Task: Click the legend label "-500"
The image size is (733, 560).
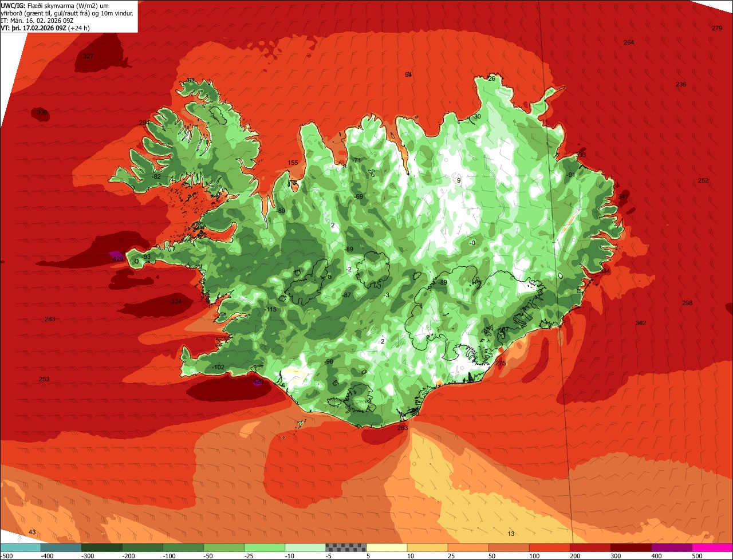Action: click(6, 555)
